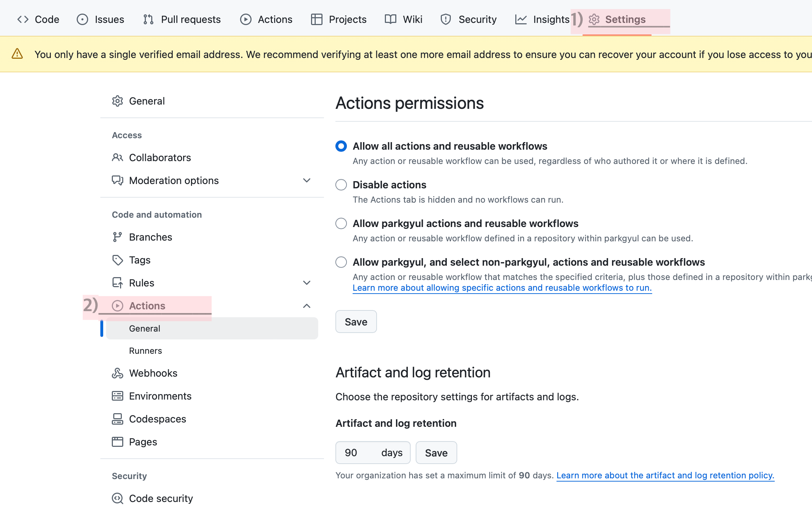This screenshot has height=512, width=812.
Task: Click the Branches git-branch icon
Action: (x=117, y=237)
